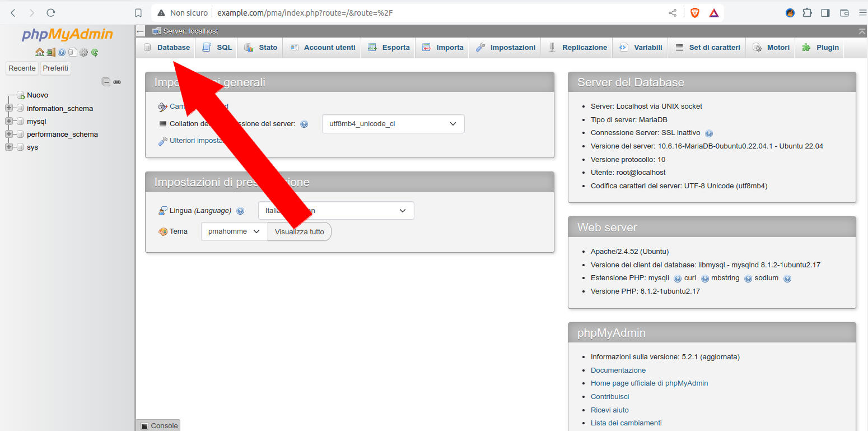Click the Recente button

click(22, 68)
